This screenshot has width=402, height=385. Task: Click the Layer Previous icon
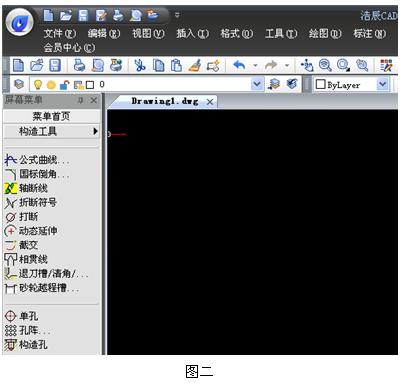click(292, 84)
